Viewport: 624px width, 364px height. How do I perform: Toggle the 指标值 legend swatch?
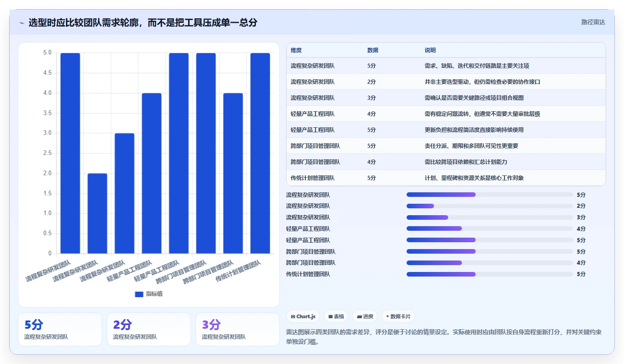pos(139,294)
